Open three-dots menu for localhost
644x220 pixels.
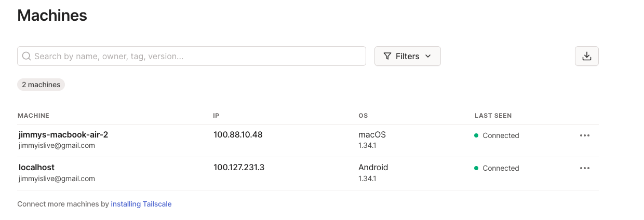(x=585, y=168)
